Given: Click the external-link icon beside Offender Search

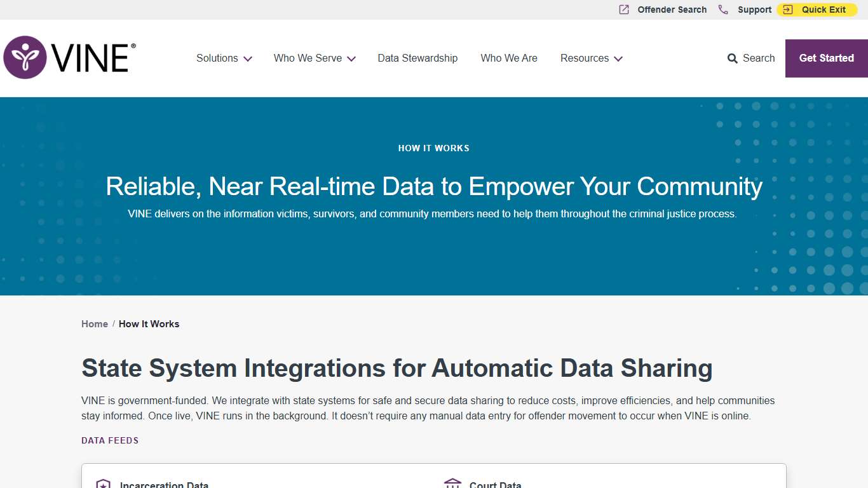Looking at the screenshot, I should (x=623, y=10).
